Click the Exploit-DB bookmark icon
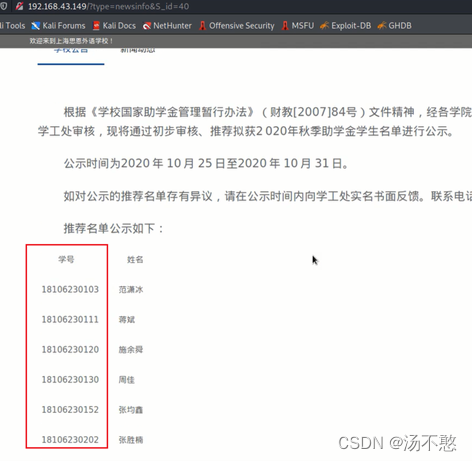Image resolution: width=472 pixels, height=461 pixels. 324,26
